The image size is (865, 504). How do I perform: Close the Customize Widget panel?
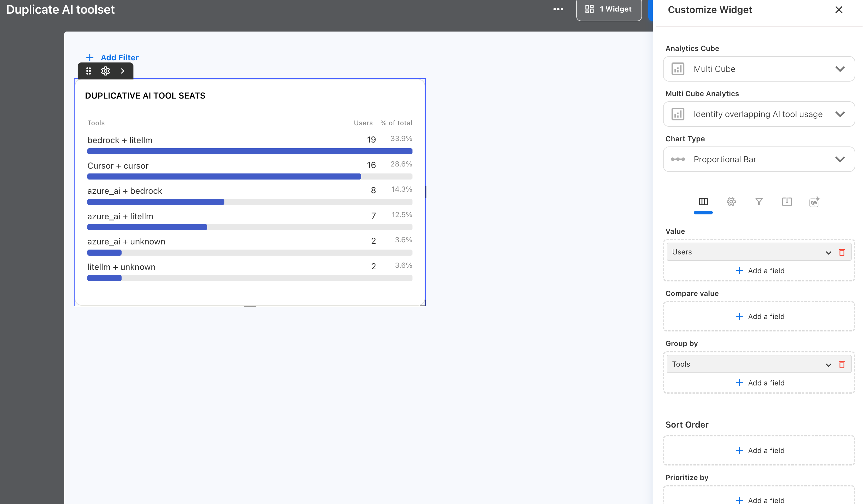(839, 10)
